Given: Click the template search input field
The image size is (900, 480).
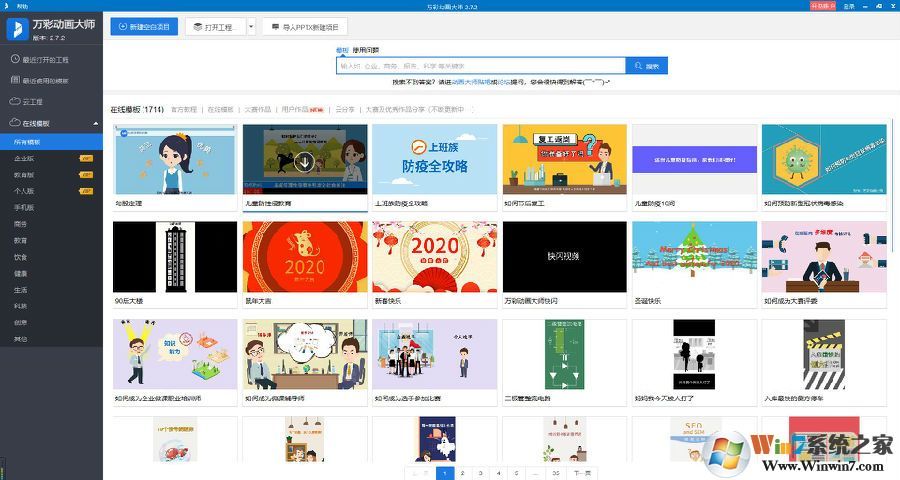Looking at the screenshot, I should coord(480,66).
